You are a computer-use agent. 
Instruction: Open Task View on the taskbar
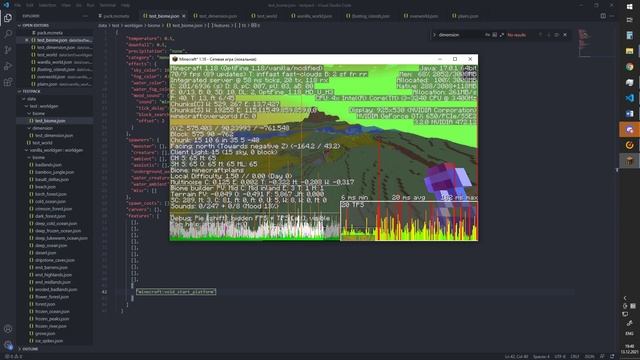point(629,20)
